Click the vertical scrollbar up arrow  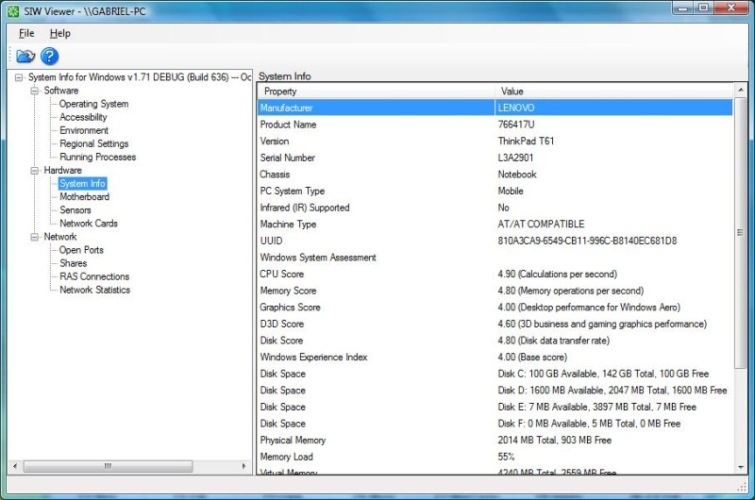point(740,91)
